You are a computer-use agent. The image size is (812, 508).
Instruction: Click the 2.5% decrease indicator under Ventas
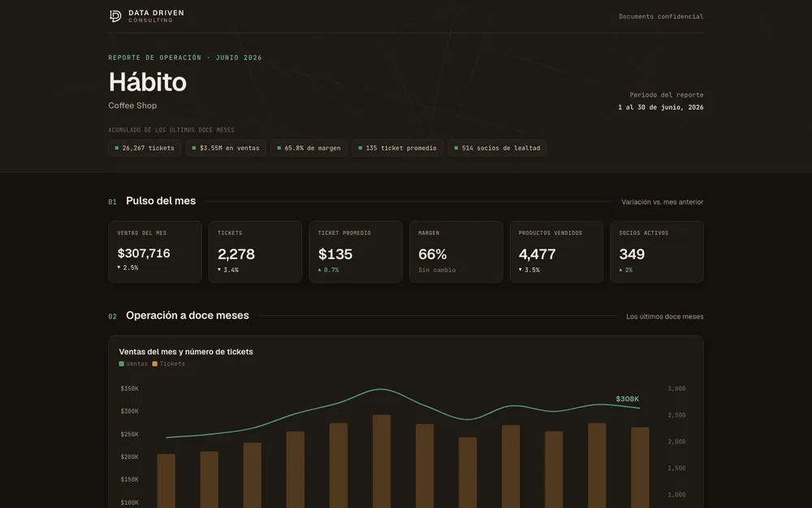coord(127,268)
